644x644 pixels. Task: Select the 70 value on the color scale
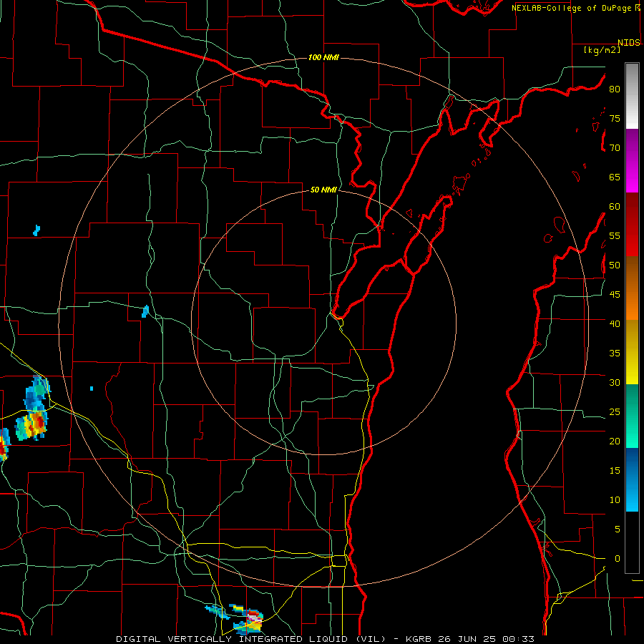pyautogui.click(x=615, y=148)
